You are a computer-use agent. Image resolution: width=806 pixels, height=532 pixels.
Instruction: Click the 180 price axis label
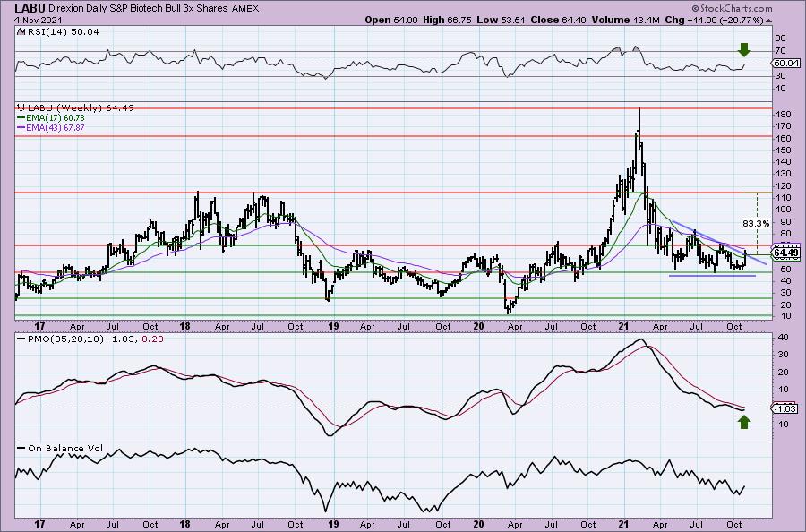tap(783, 114)
